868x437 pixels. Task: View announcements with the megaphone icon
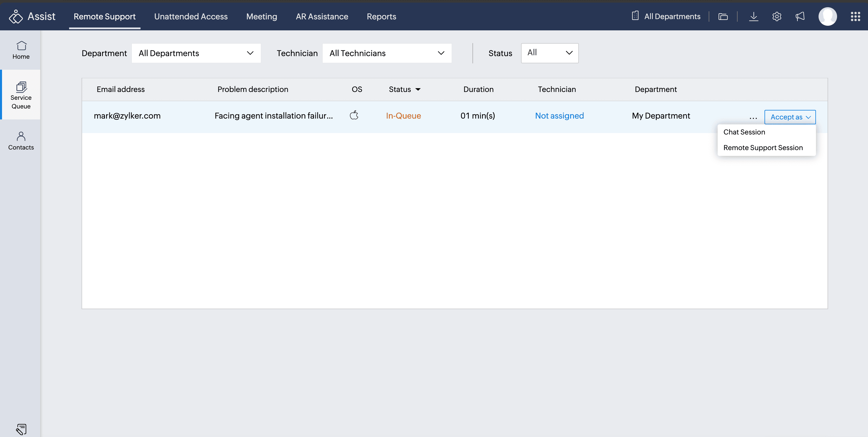coord(800,16)
